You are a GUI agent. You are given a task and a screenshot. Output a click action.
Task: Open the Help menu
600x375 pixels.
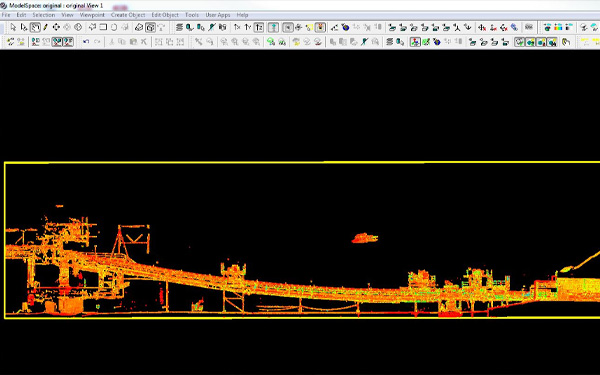[x=242, y=15]
